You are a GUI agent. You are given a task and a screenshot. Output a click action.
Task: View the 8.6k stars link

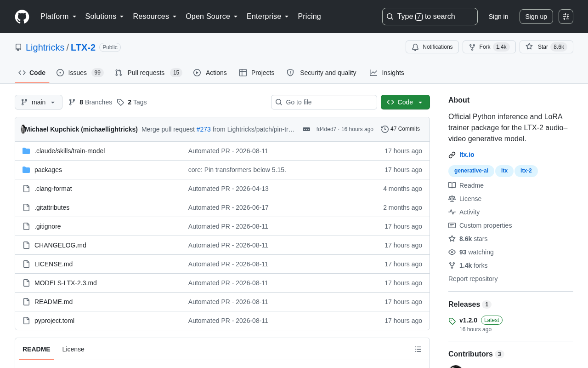468,239
